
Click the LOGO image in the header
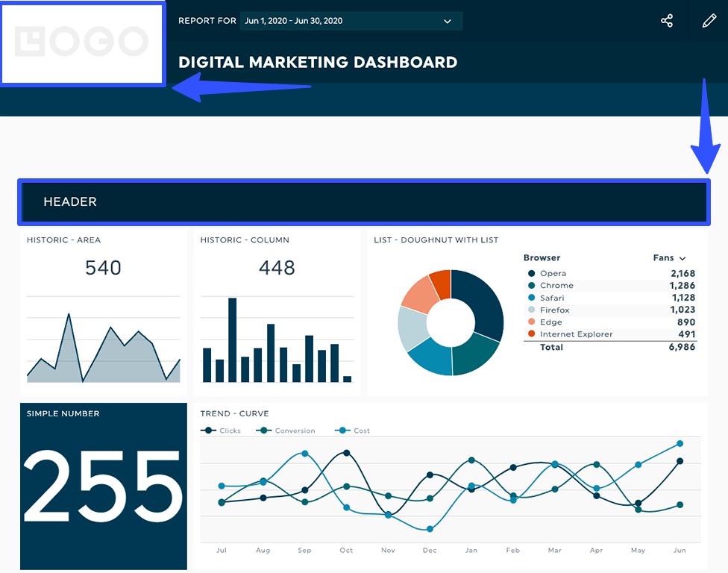click(x=82, y=43)
